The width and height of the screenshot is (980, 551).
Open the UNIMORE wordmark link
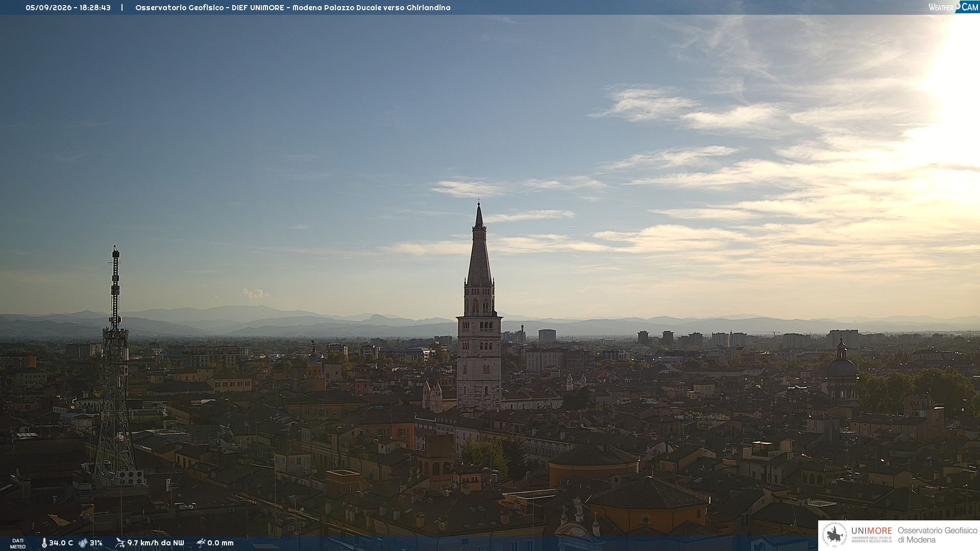click(871, 531)
